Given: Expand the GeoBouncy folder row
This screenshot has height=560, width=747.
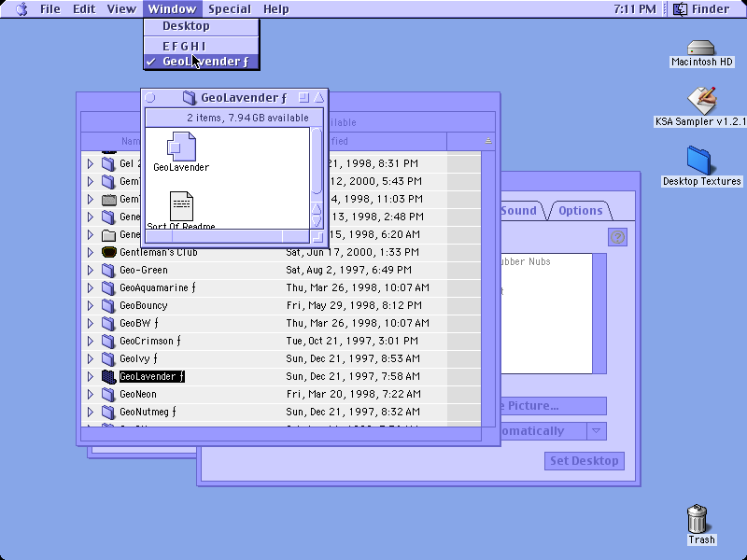Looking at the screenshot, I should 91,305.
